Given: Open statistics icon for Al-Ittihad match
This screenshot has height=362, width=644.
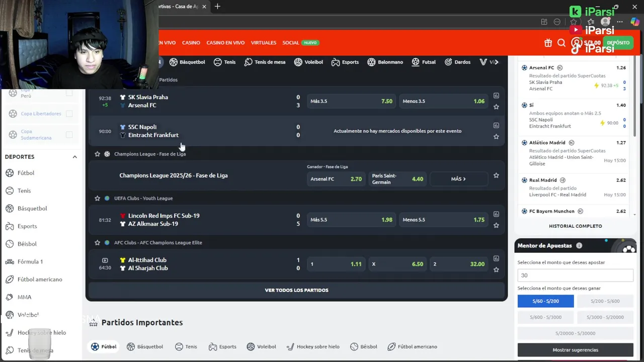Looking at the screenshot, I should click(x=496, y=258).
